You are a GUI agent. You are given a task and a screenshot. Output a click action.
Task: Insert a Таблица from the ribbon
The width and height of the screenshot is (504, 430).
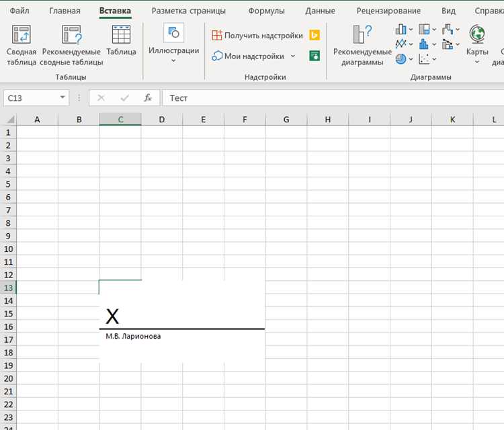[x=121, y=40]
